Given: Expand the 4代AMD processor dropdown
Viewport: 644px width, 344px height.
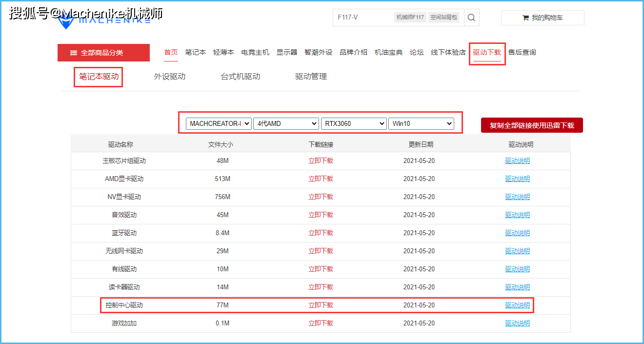Looking at the screenshot, I should click(x=286, y=123).
